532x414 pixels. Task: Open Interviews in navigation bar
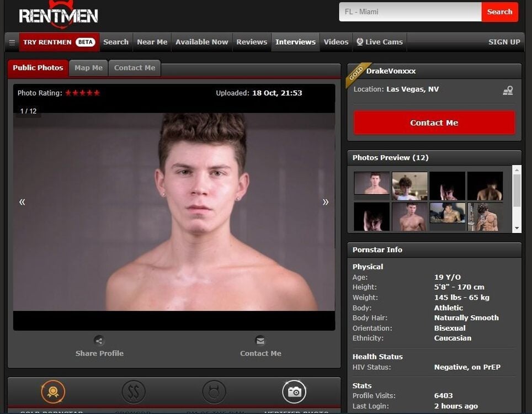pos(295,42)
